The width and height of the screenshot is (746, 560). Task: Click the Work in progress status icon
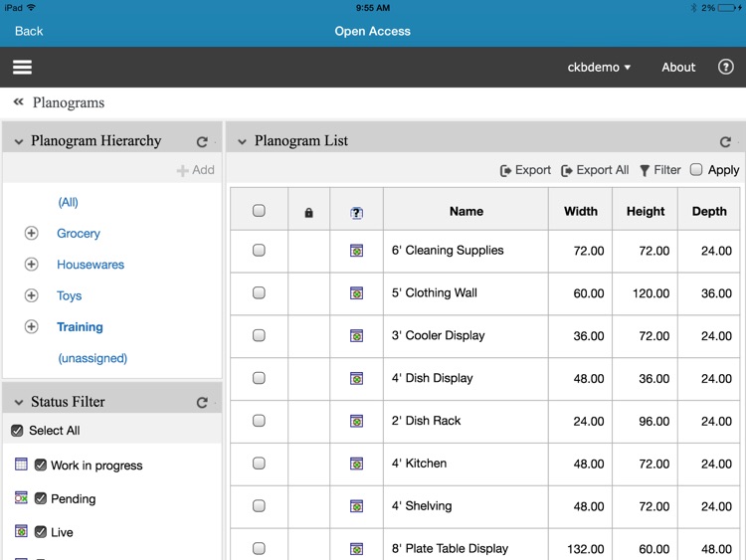click(21, 464)
